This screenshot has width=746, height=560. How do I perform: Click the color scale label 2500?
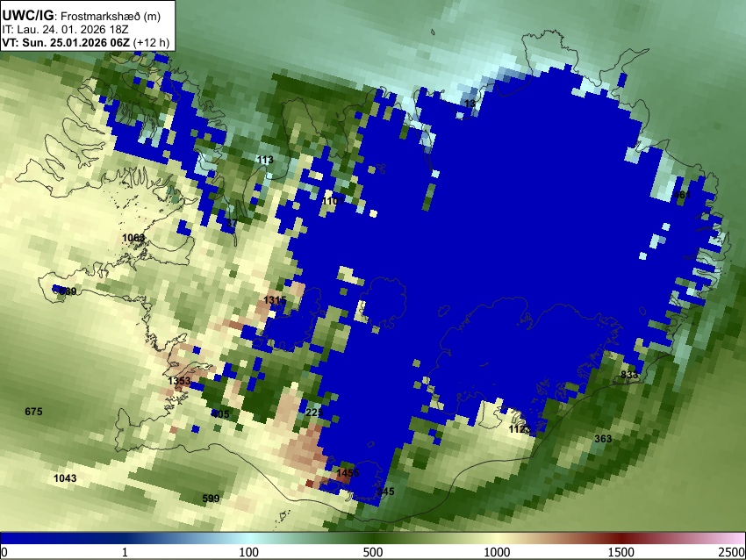point(733,552)
